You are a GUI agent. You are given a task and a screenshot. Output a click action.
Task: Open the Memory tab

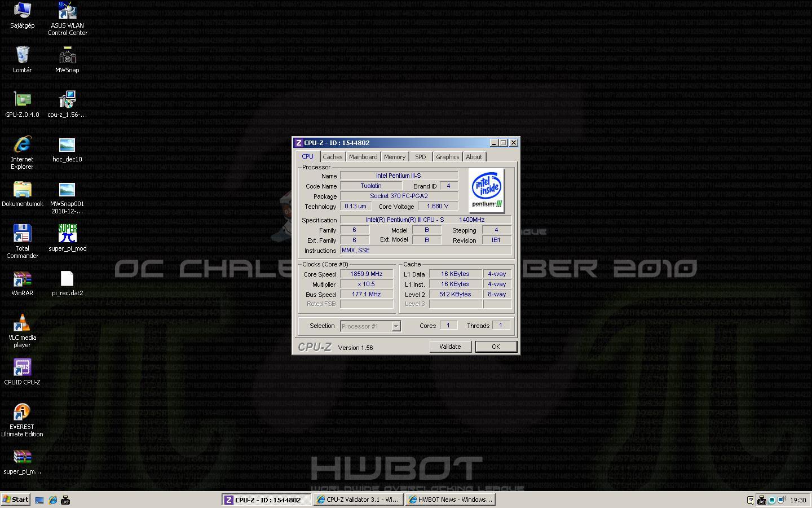[x=395, y=157]
